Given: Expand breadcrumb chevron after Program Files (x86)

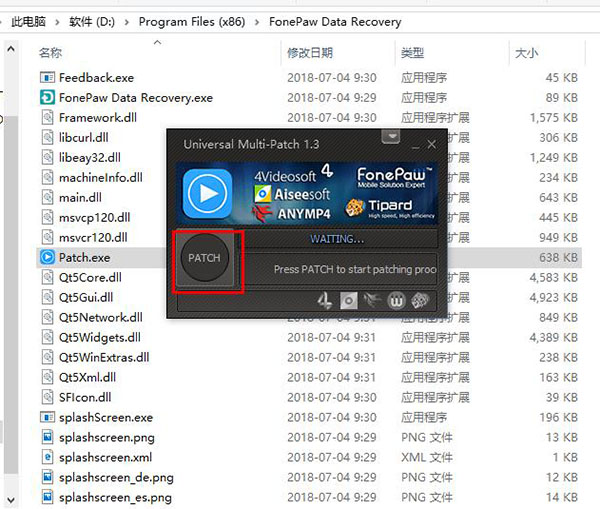Looking at the screenshot, I should [257, 21].
